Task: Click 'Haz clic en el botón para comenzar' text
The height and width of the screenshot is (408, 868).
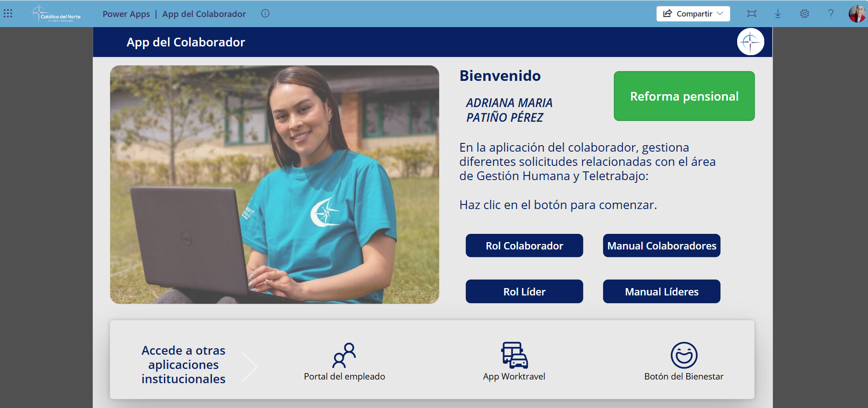Action: point(558,204)
